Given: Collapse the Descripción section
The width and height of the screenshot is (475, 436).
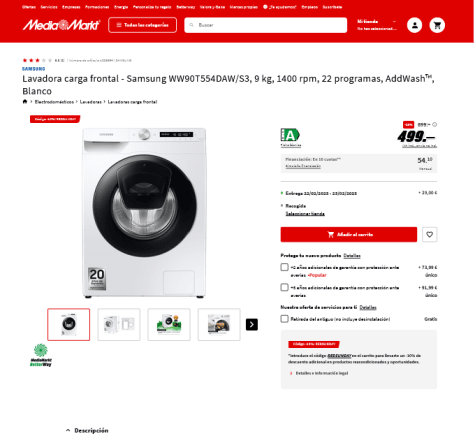Looking at the screenshot, I should (87, 430).
